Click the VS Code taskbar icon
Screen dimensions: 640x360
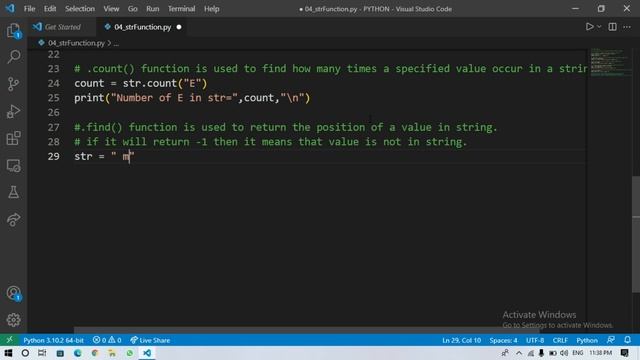pyautogui.click(x=147, y=353)
